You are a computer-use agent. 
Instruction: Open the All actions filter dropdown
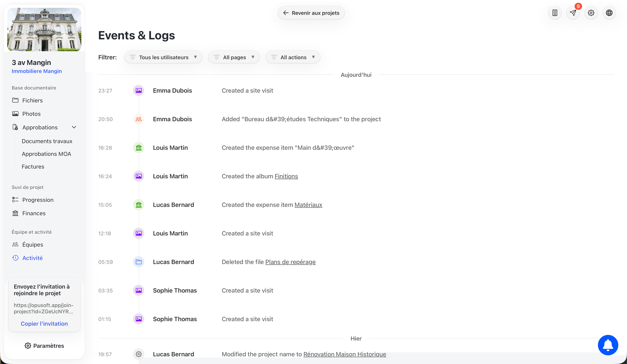(293, 57)
